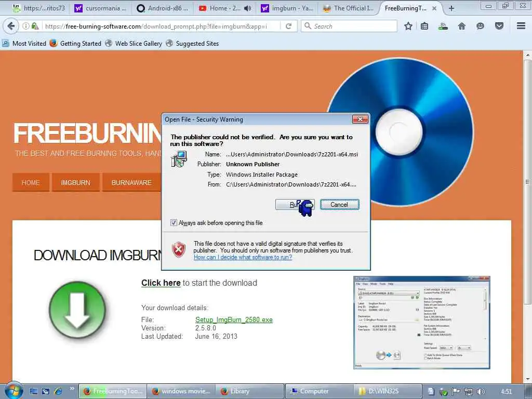Go to the Firefox home icon

462,26
